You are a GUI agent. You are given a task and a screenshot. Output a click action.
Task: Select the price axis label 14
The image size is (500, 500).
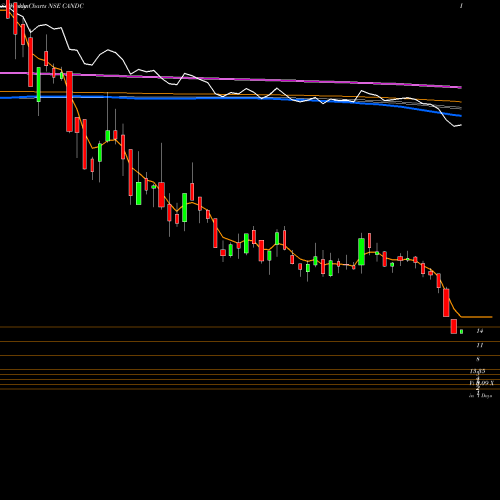(x=480, y=331)
